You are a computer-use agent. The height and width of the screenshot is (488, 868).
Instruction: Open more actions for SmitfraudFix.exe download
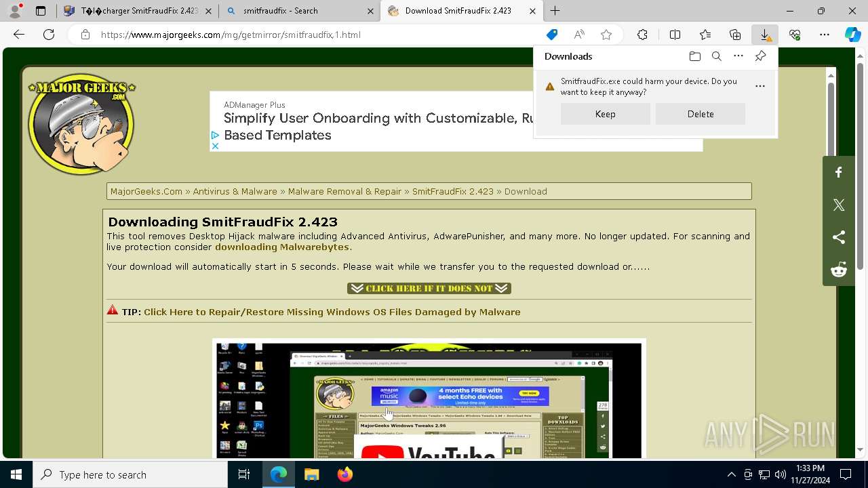760,86
